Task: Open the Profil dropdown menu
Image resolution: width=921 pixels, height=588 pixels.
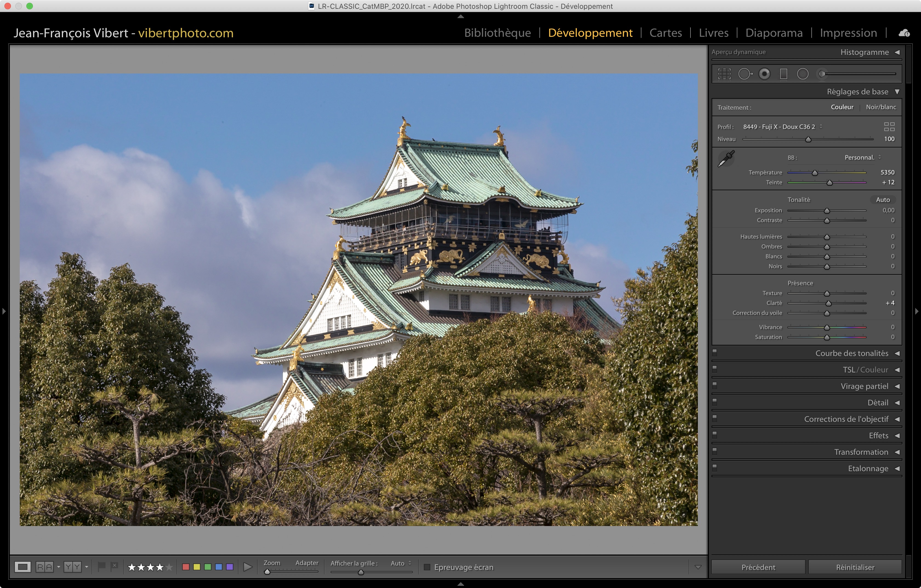Action: (x=782, y=127)
